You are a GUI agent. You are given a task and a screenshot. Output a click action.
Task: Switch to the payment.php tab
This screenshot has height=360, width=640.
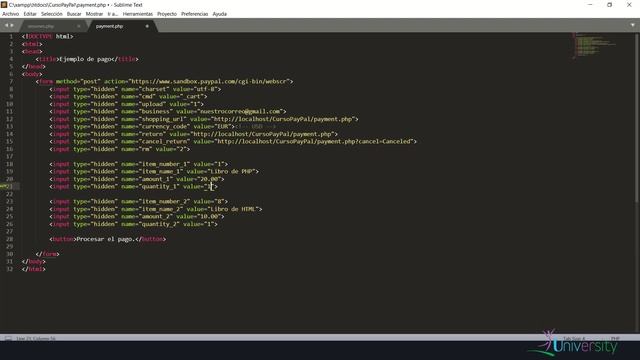click(x=109, y=26)
